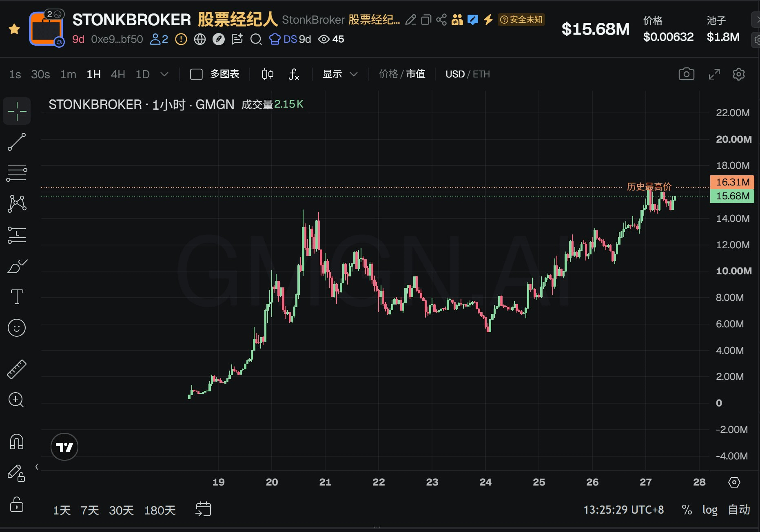Image resolution: width=760 pixels, height=532 pixels.
Task: Toggle magnet mode snapping
Action: pyautogui.click(x=17, y=441)
